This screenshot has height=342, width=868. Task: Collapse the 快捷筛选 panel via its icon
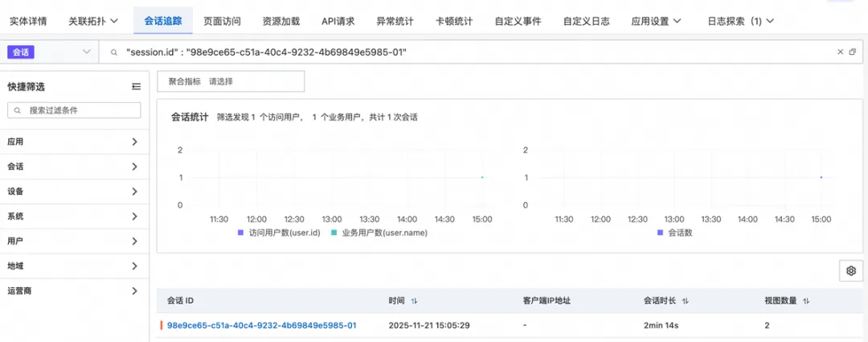136,86
